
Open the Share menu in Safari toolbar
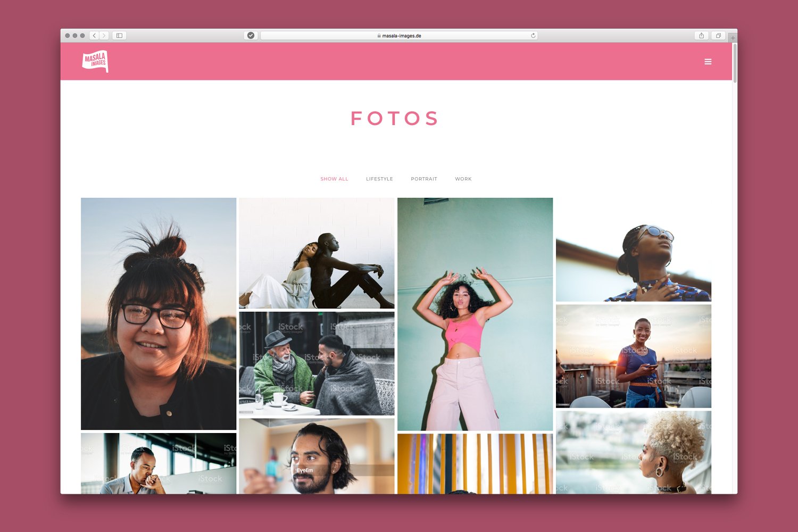[x=701, y=36]
